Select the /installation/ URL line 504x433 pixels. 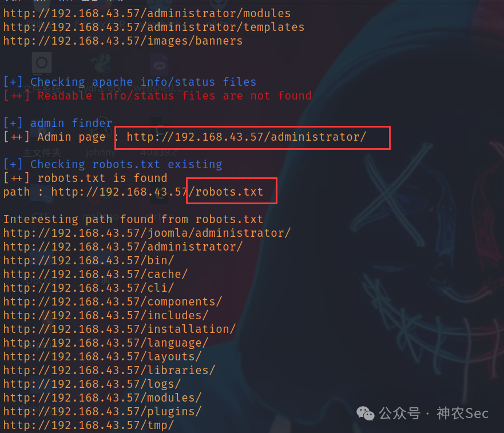click(x=120, y=329)
